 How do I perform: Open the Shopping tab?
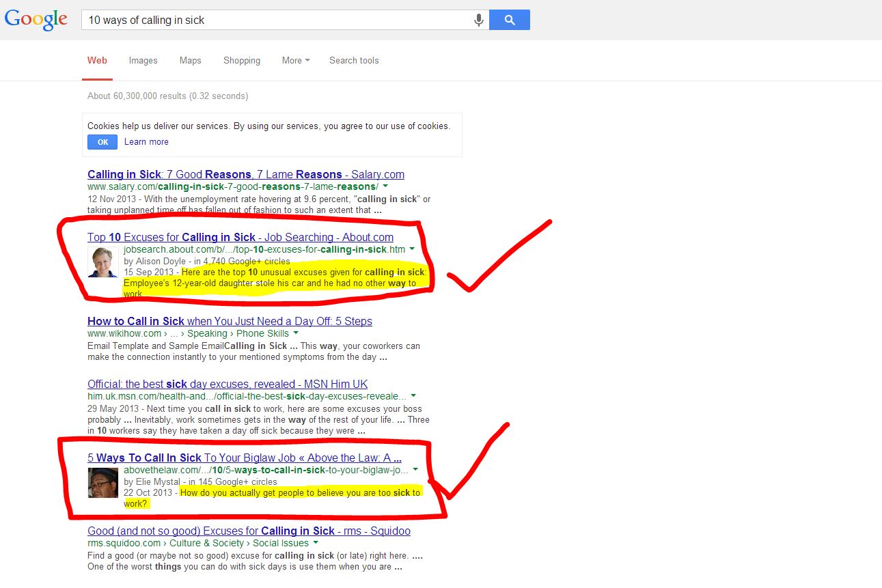point(242,60)
